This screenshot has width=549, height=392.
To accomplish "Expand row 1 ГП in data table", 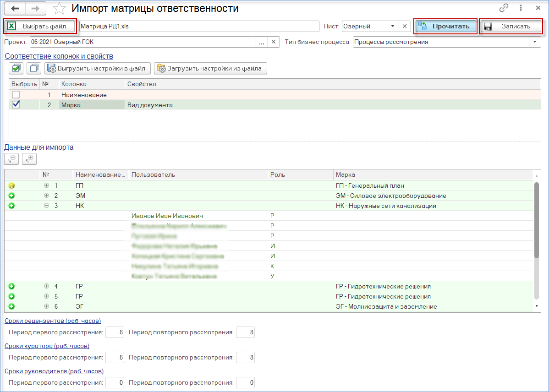I will pyautogui.click(x=46, y=185).
